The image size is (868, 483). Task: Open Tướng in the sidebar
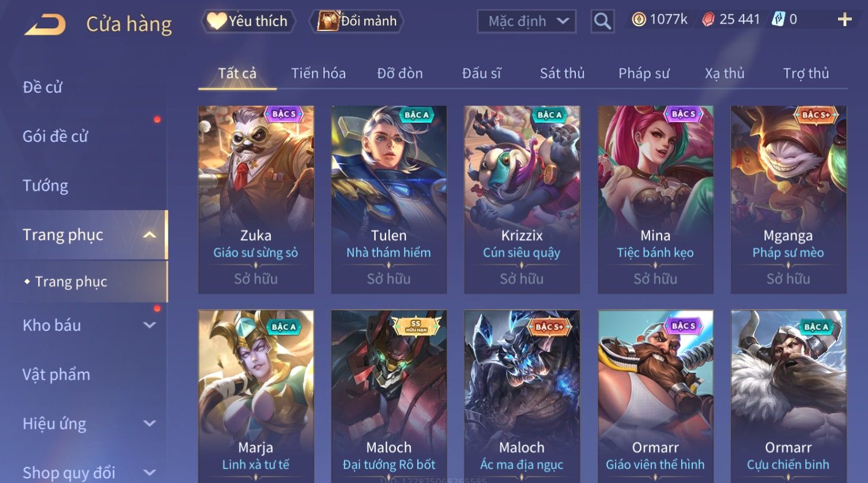coord(46,186)
